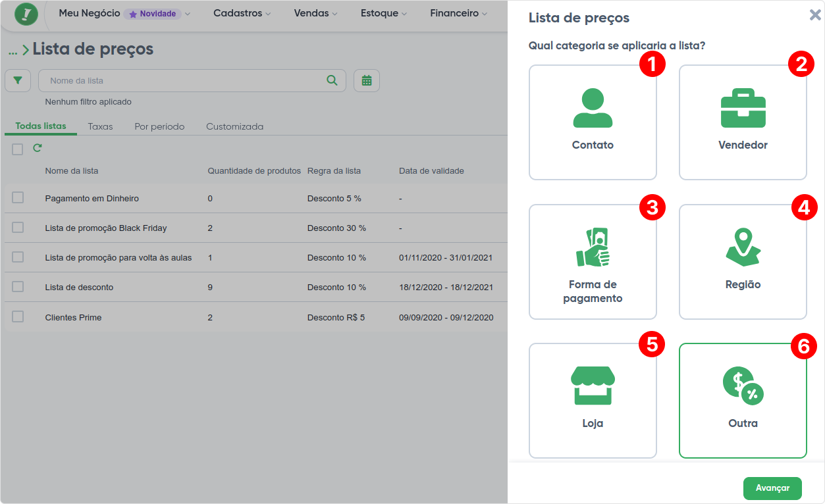Open the calendar date filter icon
825x504 pixels.
point(367,80)
